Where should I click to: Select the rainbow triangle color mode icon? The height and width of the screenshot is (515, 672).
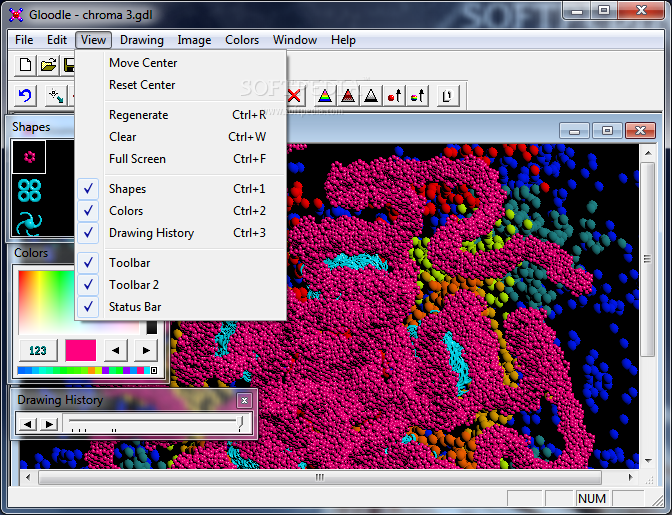click(325, 96)
